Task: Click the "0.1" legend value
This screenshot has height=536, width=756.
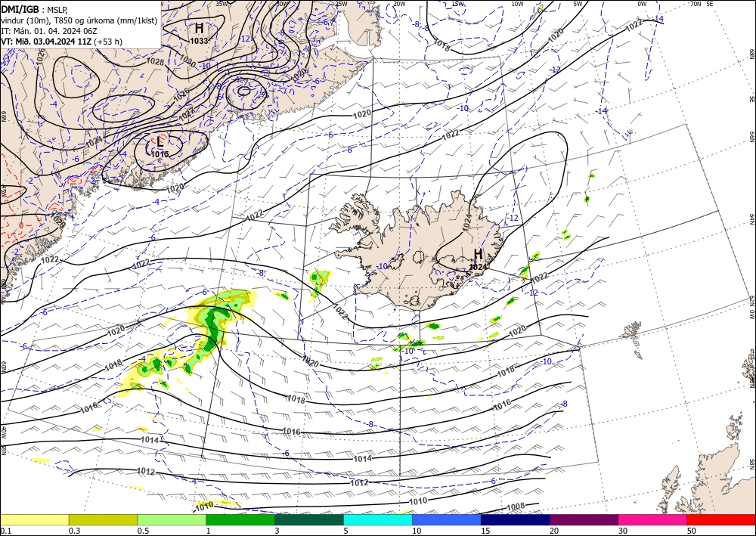Action: point(5,531)
